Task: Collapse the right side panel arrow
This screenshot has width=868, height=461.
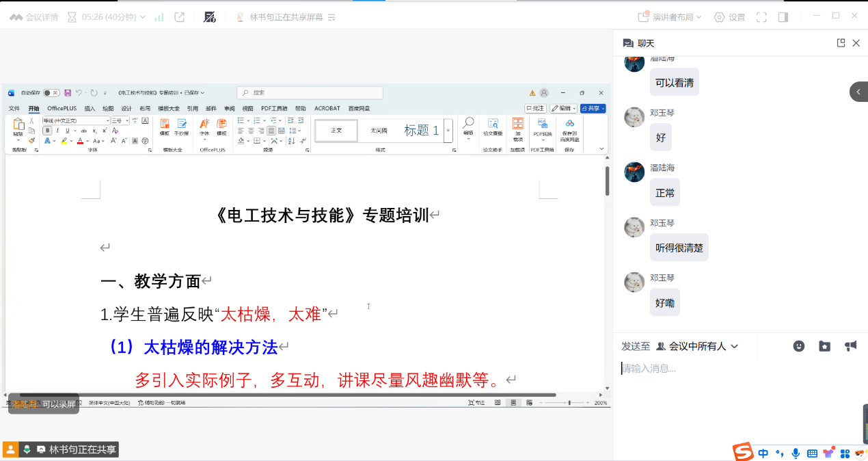Action: pyautogui.click(x=858, y=92)
